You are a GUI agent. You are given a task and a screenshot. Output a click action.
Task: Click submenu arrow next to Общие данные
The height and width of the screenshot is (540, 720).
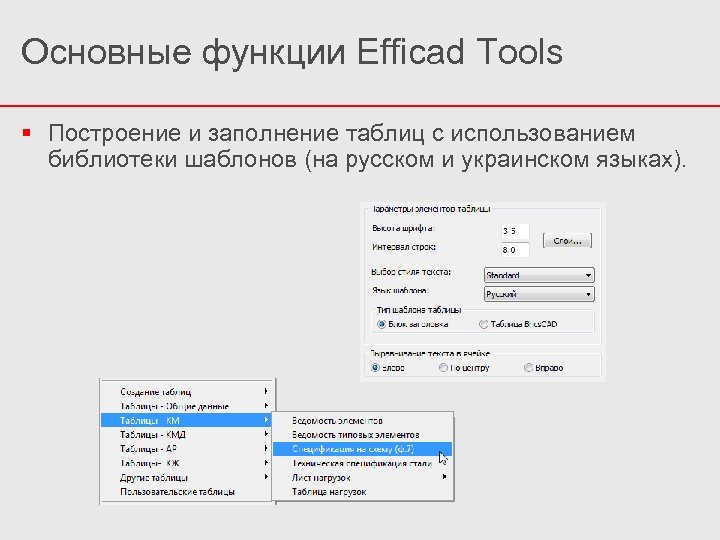[266, 405]
